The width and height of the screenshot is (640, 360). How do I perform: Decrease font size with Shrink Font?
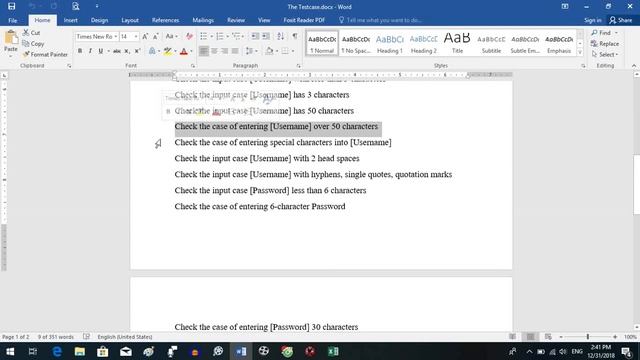pos(156,37)
